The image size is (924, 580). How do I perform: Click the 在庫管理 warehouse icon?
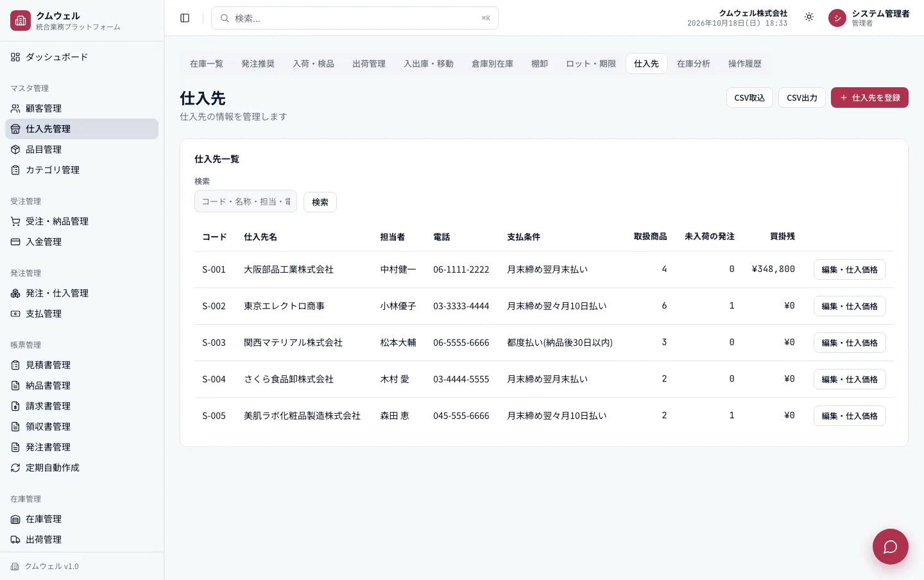click(15, 519)
